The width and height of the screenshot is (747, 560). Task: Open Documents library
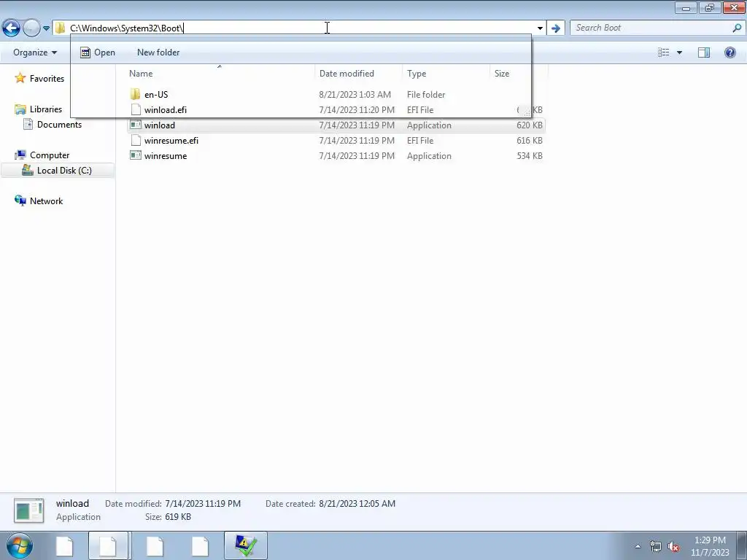tap(59, 124)
